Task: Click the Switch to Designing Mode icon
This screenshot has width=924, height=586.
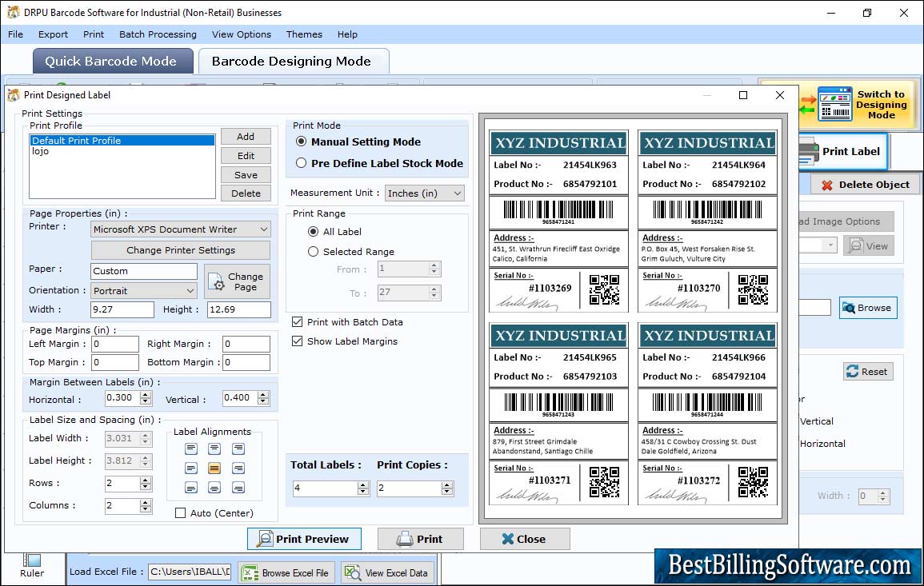Action: pos(837,105)
